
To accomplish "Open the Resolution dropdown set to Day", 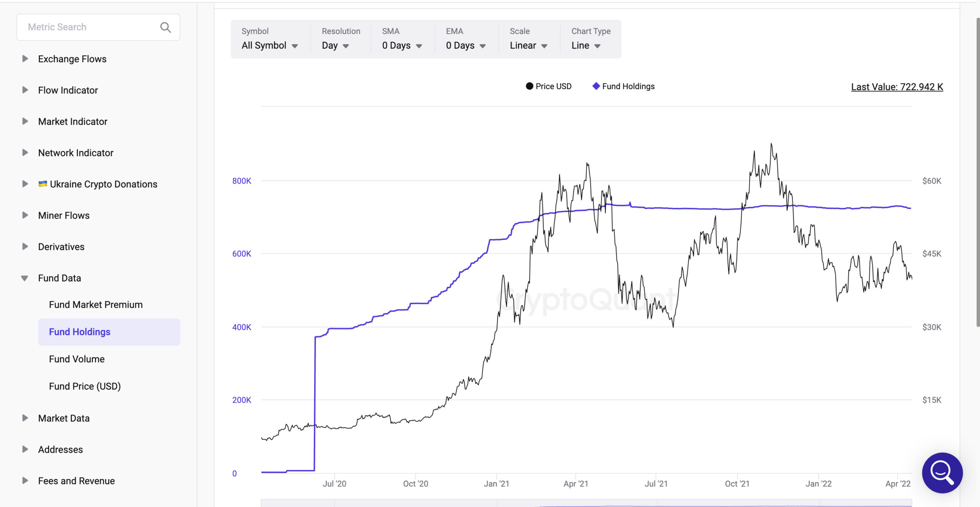I will pos(335,46).
